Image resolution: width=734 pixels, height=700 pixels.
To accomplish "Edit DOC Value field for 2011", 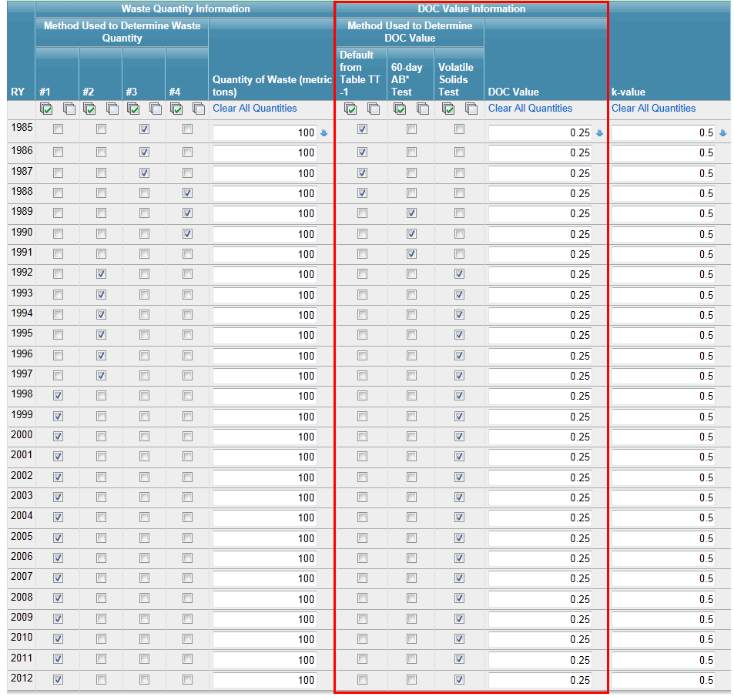I will pyautogui.click(x=540, y=660).
